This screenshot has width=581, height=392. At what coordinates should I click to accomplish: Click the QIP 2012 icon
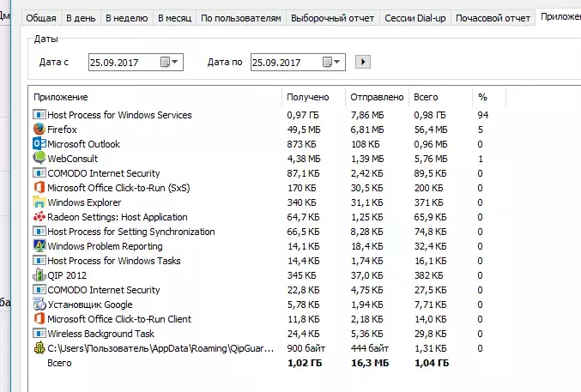(x=39, y=275)
